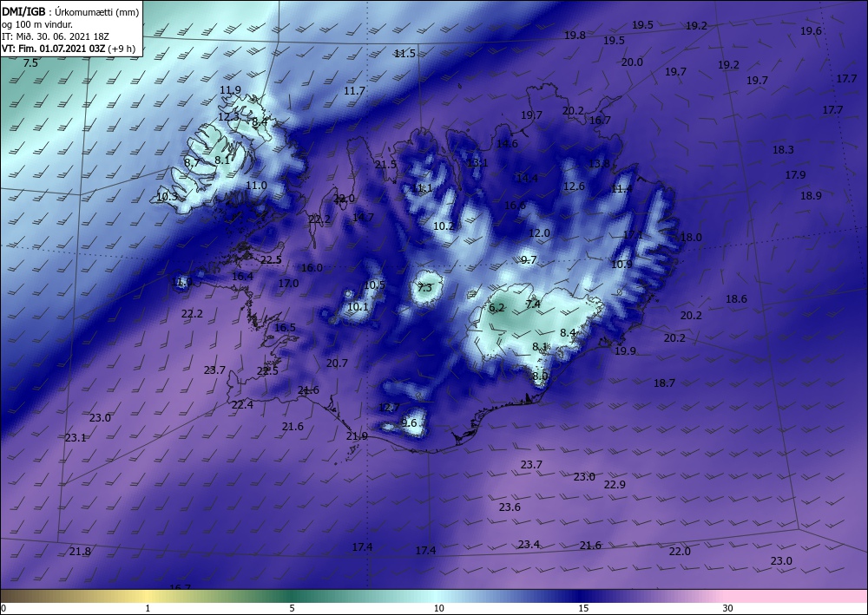The height and width of the screenshot is (615, 868).
Task: Select the VT: Fim. 01.07.2021 03Z line
Action: coord(68,48)
